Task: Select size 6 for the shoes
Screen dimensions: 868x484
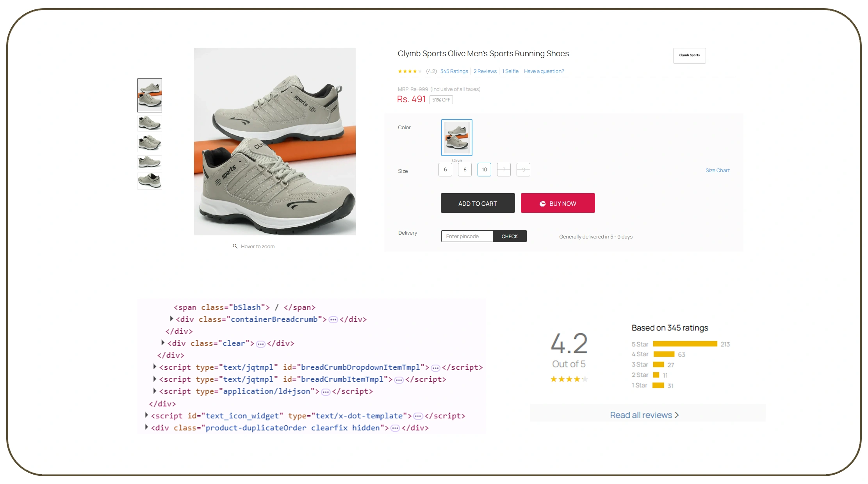Action: coord(445,169)
